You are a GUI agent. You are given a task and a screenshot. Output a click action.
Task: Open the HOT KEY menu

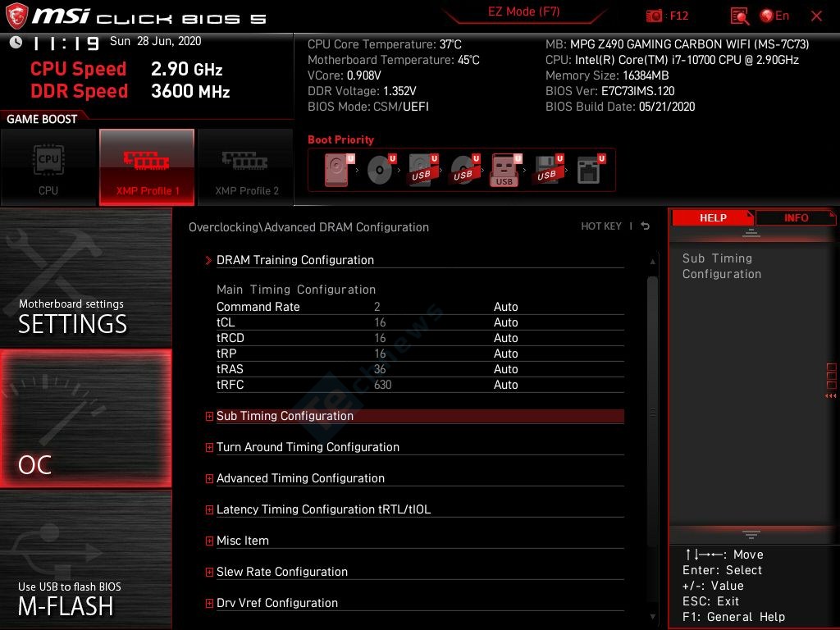[601, 226]
